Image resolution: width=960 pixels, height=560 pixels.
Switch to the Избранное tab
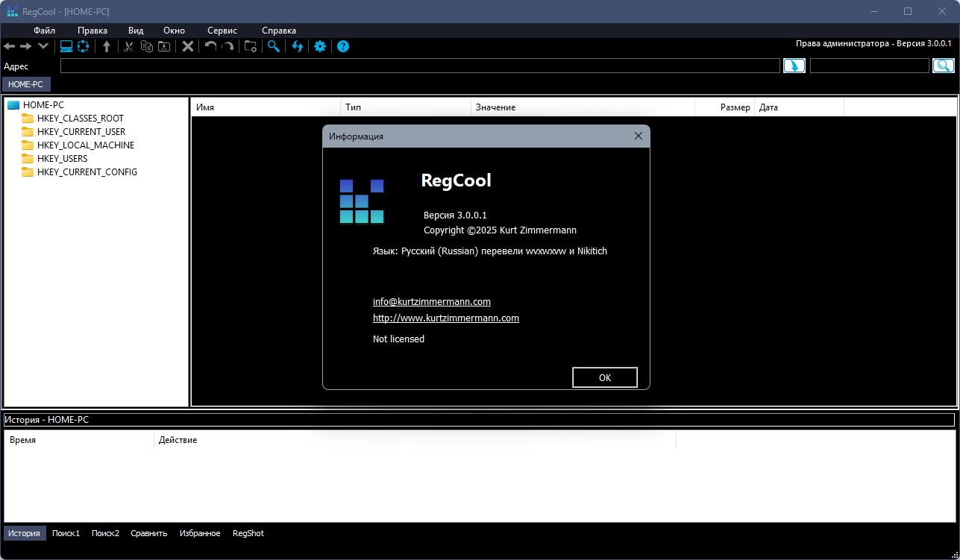tap(200, 533)
